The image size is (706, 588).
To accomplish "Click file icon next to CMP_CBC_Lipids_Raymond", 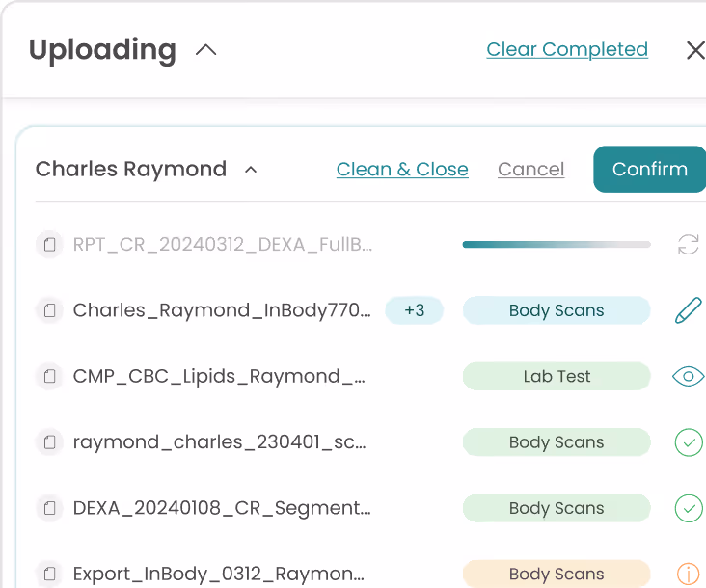I will 49,376.
